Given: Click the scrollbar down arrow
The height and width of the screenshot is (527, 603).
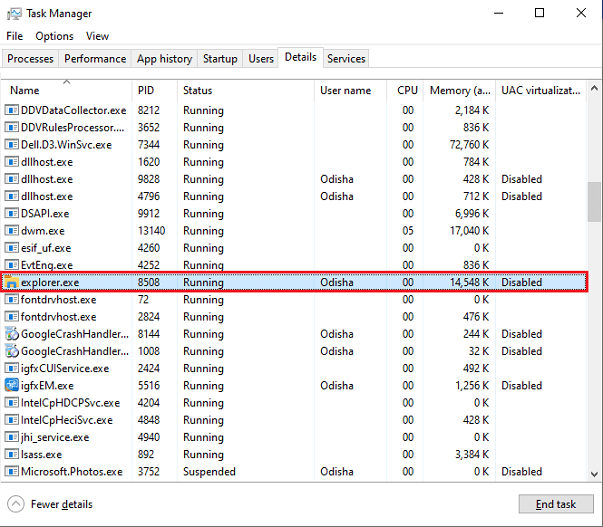Looking at the screenshot, I should pyautogui.click(x=594, y=474).
